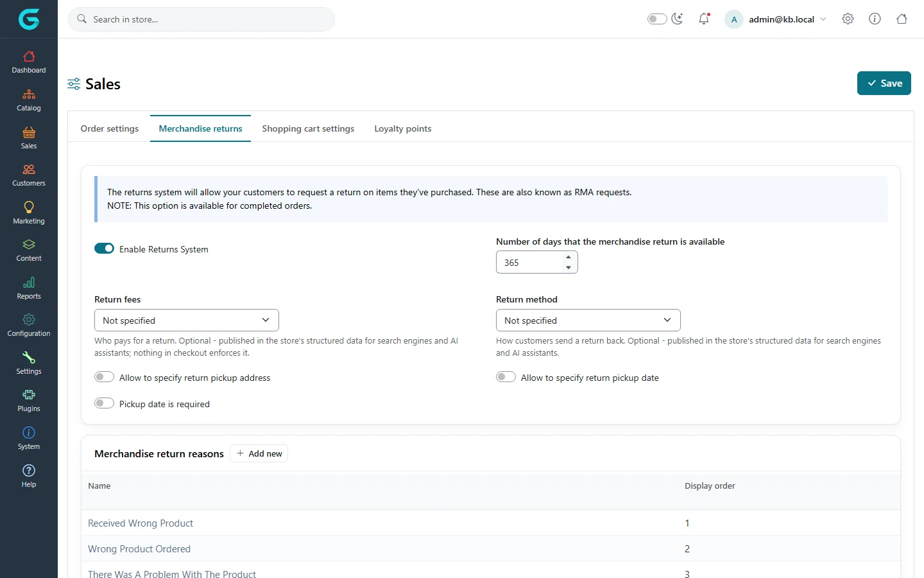The image size is (924, 578).
Task: Toggle the dark mode switch
Action: 657,19
